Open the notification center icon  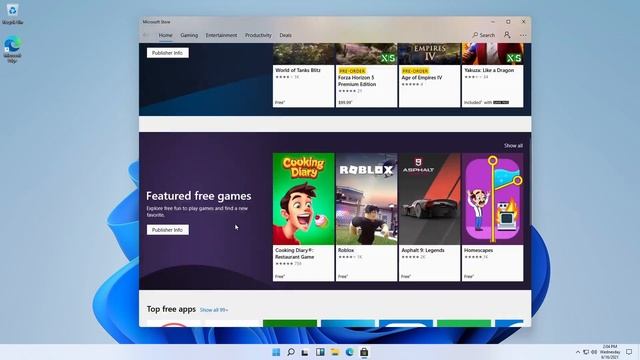[x=629, y=352]
